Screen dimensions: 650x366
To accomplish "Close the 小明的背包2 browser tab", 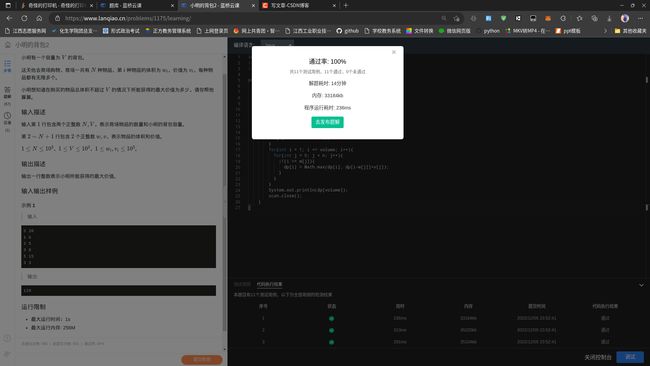I will (x=253, y=5).
